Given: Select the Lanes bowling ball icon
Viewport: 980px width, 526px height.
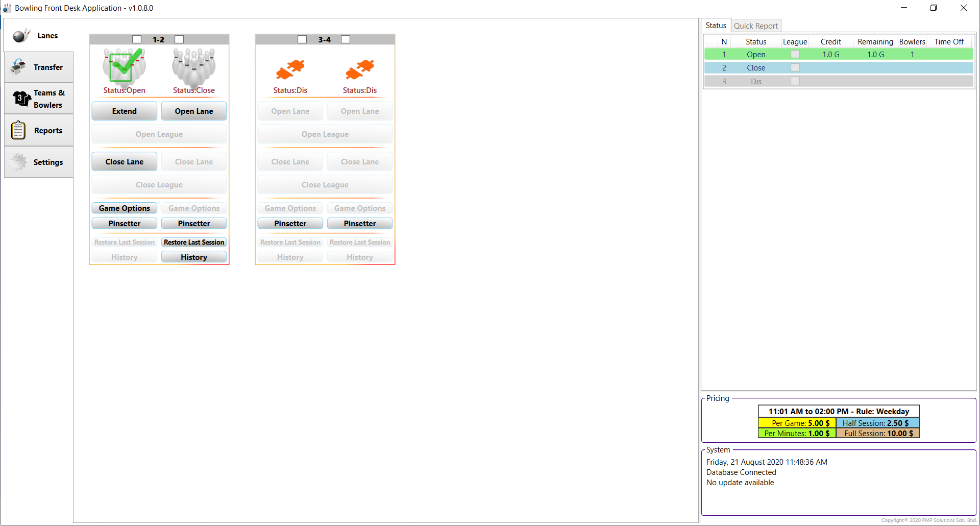Looking at the screenshot, I should coord(20,35).
